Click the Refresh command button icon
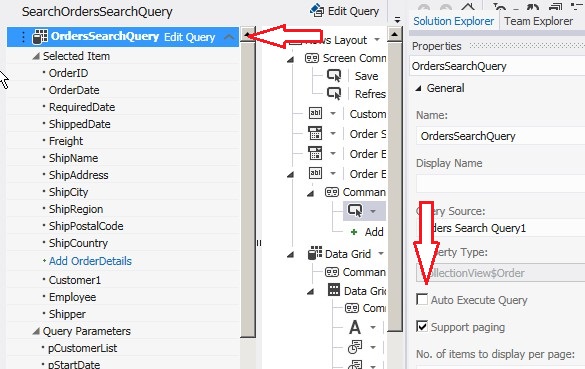This screenshot has height=369, width=585. 334,93
